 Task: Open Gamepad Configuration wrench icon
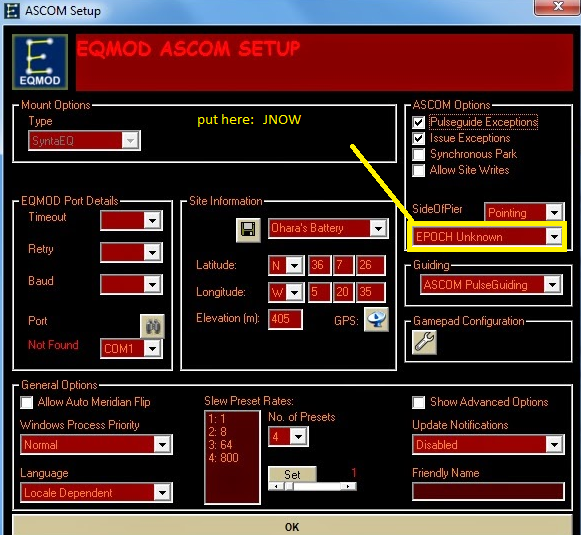coord(424,342)
